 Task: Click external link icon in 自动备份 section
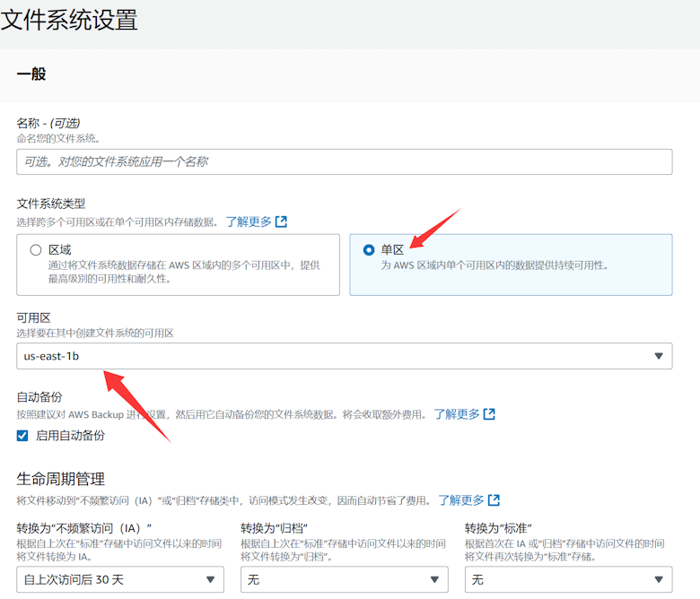489,414
